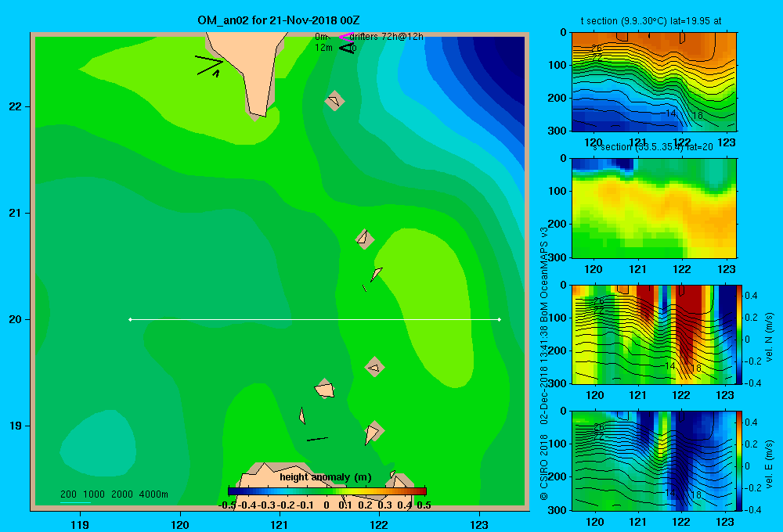Screen dimensions: 783x532
Task: Click the main height anomaly color bar
Action: 327,491
